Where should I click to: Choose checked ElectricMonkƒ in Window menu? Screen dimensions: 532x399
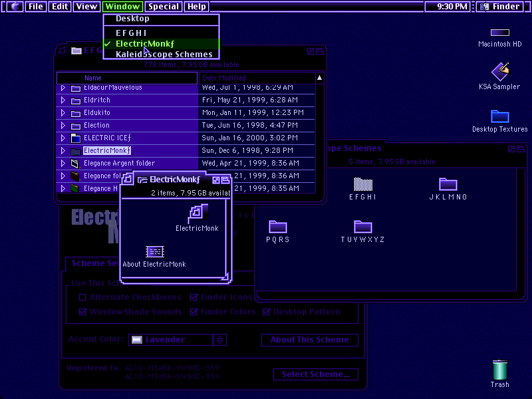click(x=161, y=44)
